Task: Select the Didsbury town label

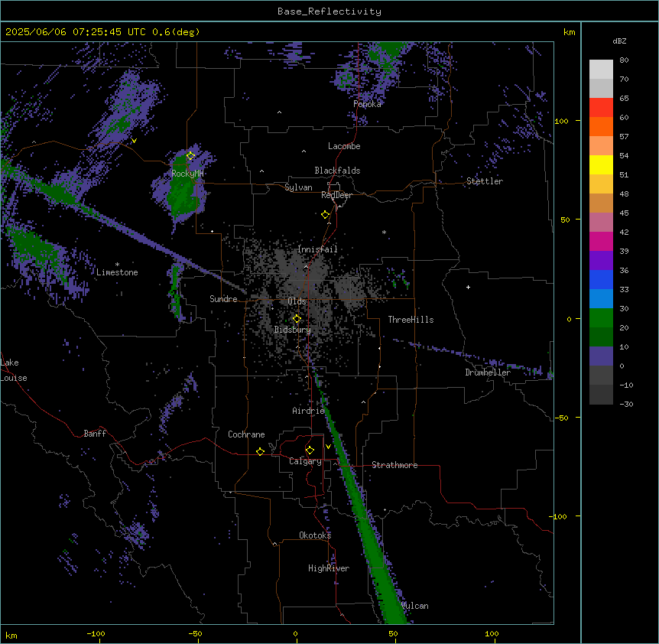Action: 293,330
